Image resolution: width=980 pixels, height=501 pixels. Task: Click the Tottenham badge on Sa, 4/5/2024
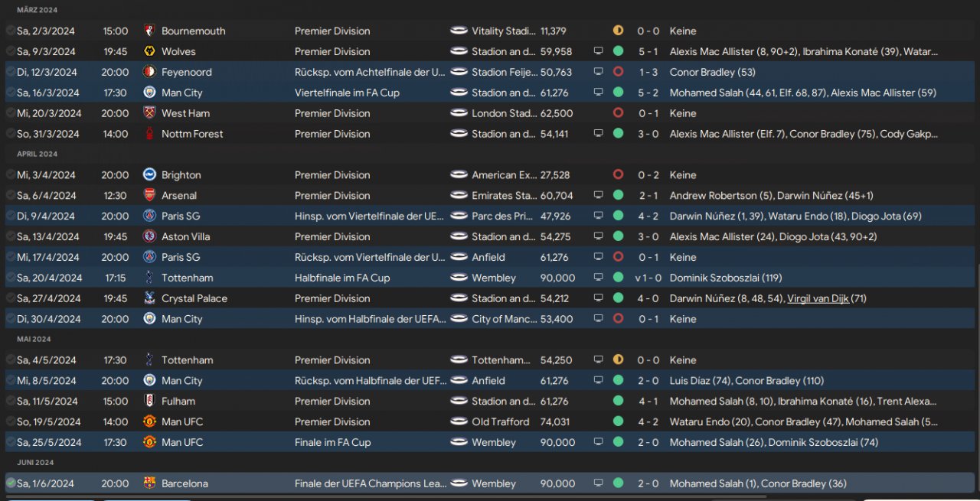point(149,359)
